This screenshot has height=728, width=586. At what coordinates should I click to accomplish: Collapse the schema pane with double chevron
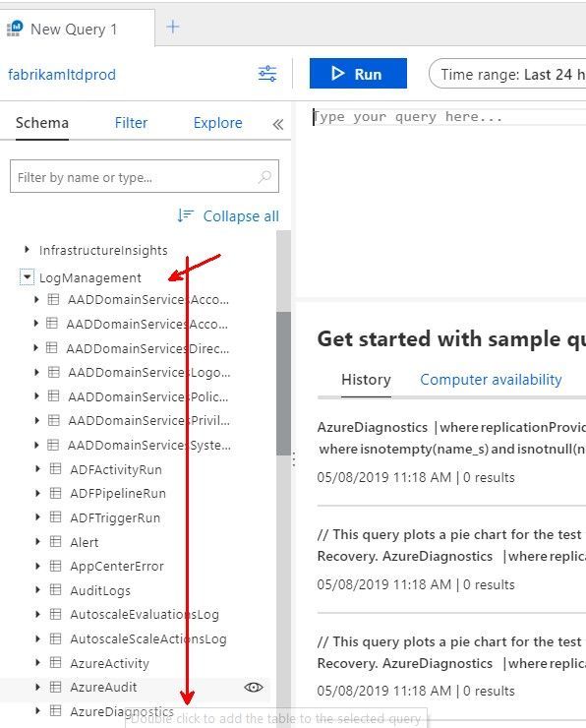point(278,124)
